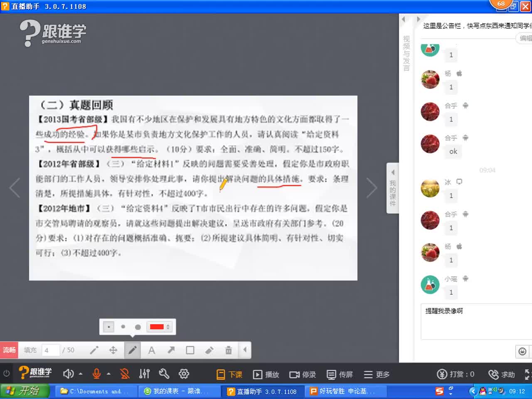Click 停录 to stop recording
Screen dimensions: 532x399
point(303,374)
